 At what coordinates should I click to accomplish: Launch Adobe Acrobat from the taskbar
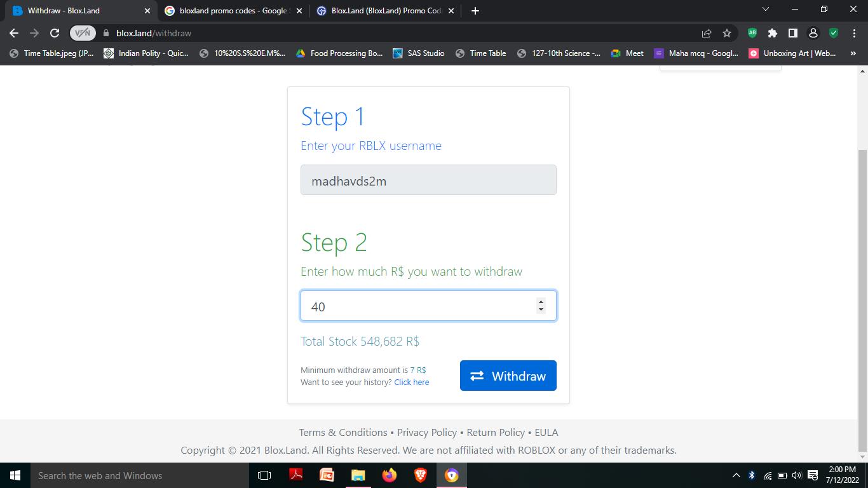[x=296, y=475]
